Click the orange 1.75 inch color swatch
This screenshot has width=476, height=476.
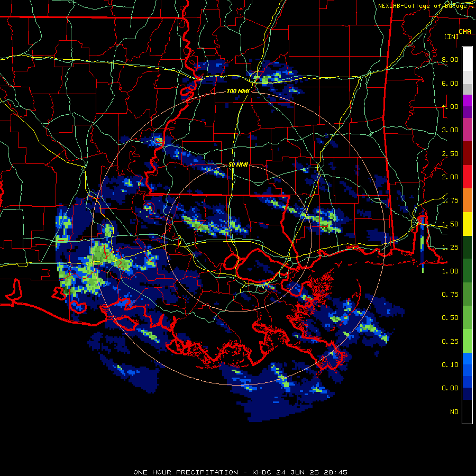[467, 200]
